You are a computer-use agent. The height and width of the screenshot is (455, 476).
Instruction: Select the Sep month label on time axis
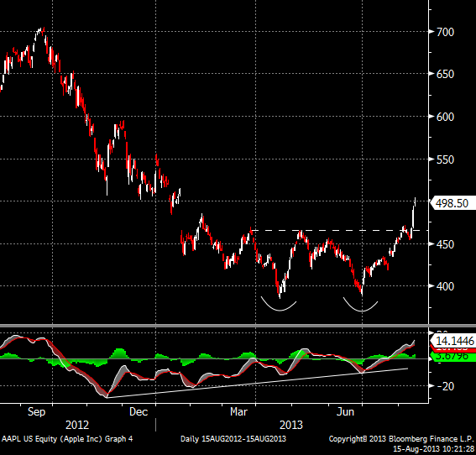36,412
